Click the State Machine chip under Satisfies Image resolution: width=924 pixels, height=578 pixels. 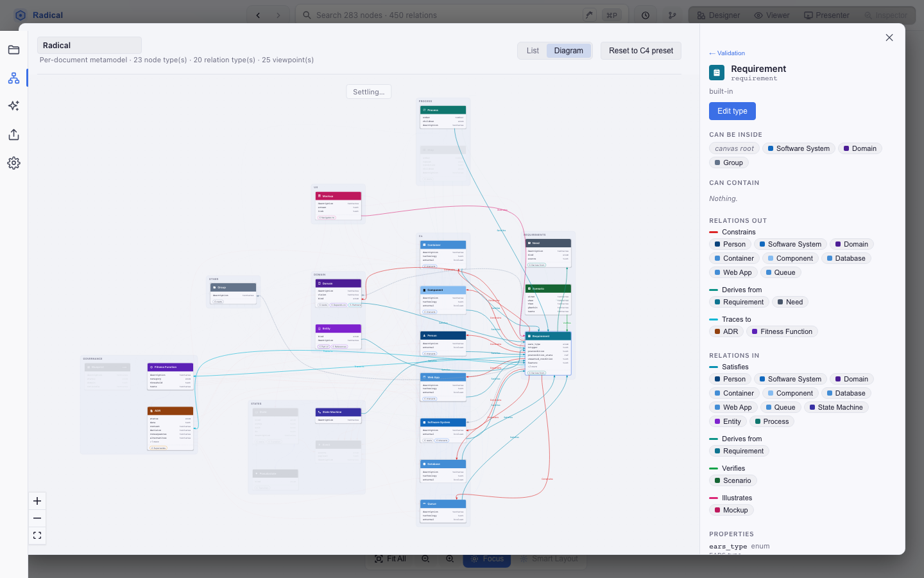tap(836, 408)
